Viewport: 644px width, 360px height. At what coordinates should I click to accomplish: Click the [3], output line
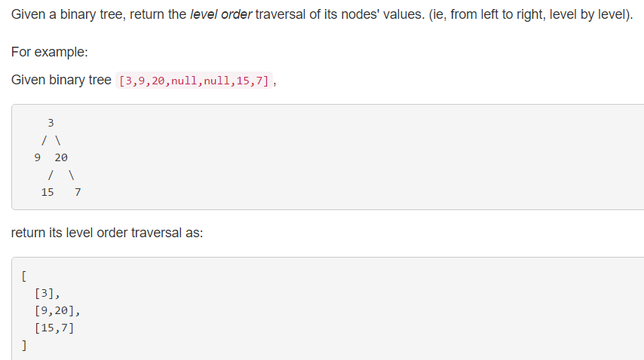click(x=48, y=294)
